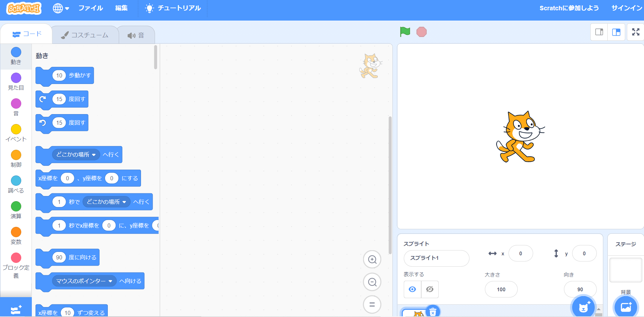The width and height of the screenshot is (644, 317).
Task: Hide the sprite with crossed eye icon
Action: click(x=430, y=289)
